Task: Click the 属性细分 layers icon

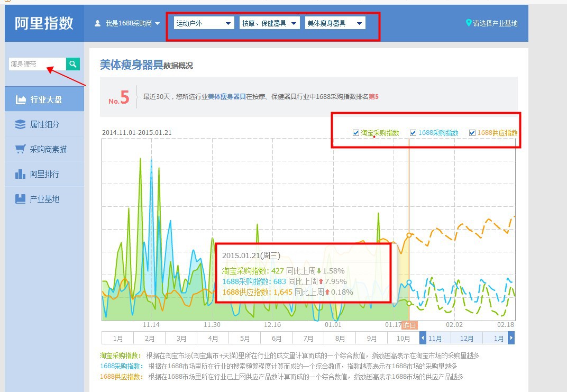Action: tap(20, 124)
